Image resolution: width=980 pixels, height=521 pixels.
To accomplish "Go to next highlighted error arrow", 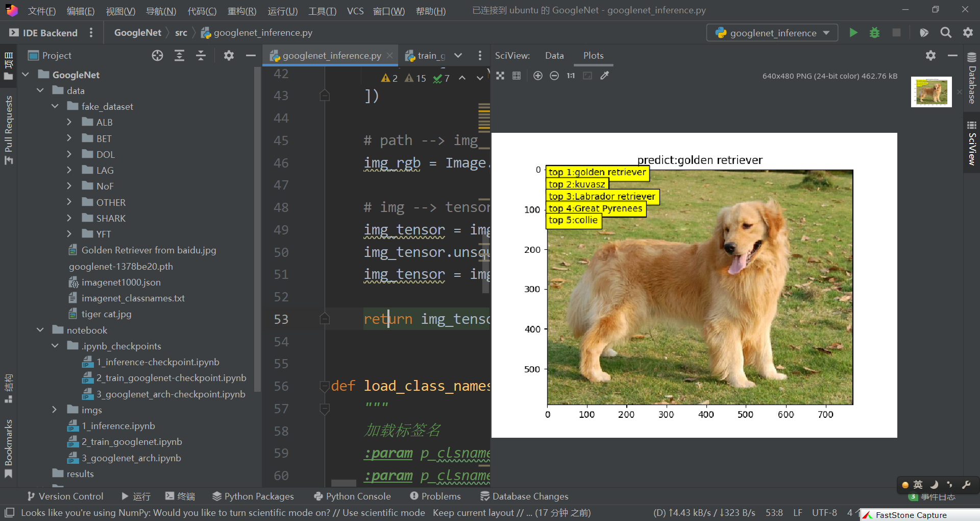I will pyautogui.click(x=480, y=78).
